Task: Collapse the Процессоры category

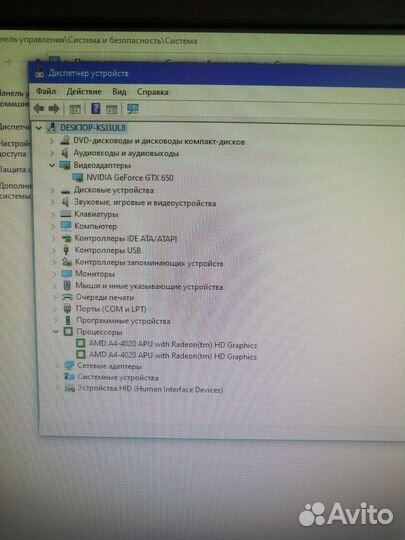Action: 56,332
